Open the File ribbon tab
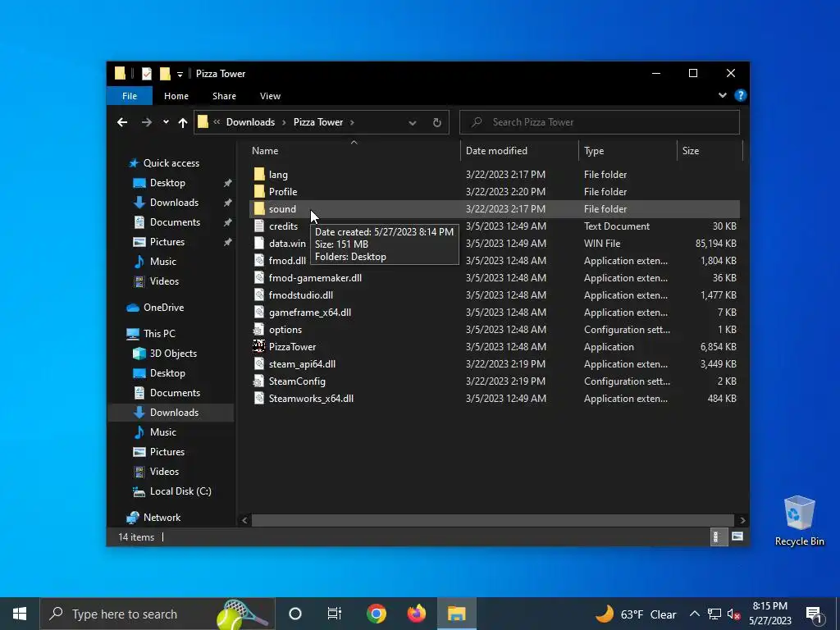 [x=130, y=96]
